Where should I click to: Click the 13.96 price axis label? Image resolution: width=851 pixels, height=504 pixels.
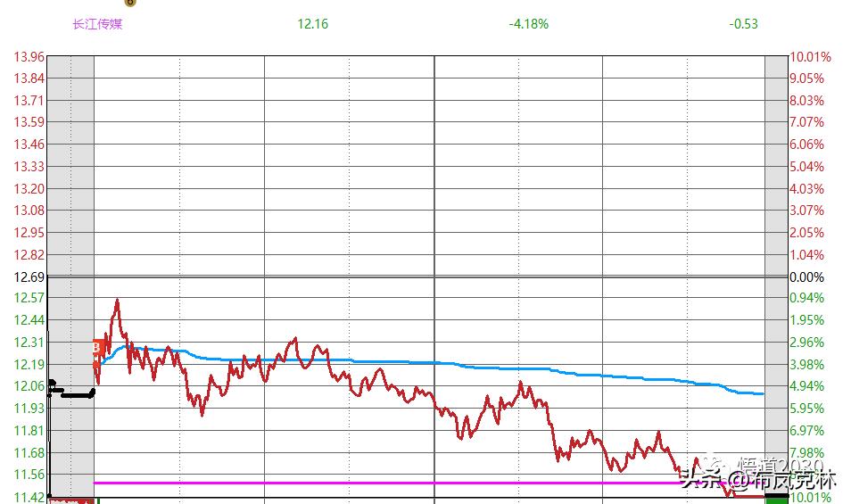tap(29, 57)
